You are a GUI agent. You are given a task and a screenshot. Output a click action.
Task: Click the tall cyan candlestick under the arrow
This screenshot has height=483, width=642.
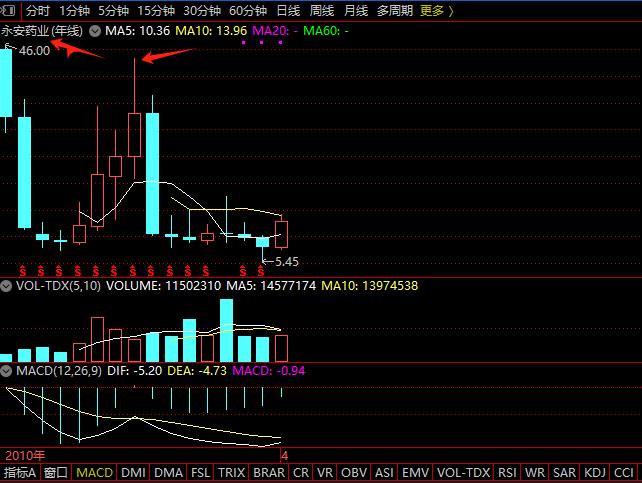tap(153, 173)
